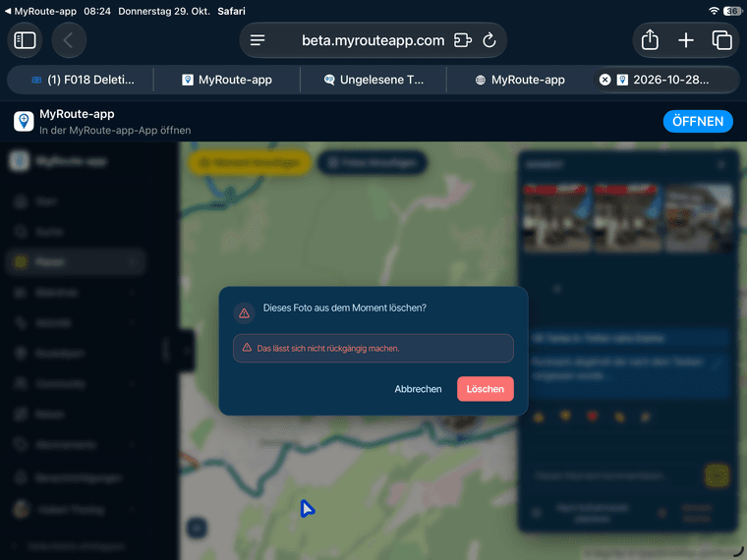Open the app with the ÖFFNEN button

(x=698, y=122)
